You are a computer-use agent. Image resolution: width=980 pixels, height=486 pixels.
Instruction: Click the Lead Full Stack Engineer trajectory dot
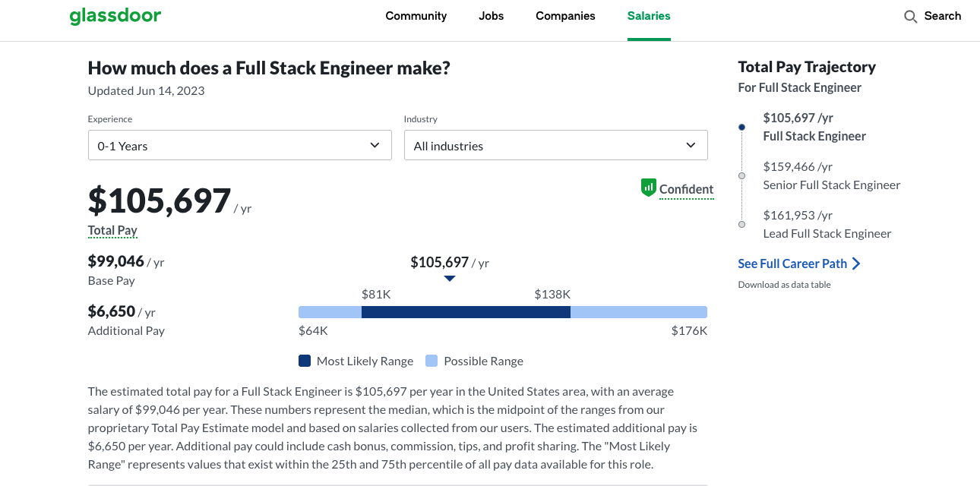click(742, 224)
